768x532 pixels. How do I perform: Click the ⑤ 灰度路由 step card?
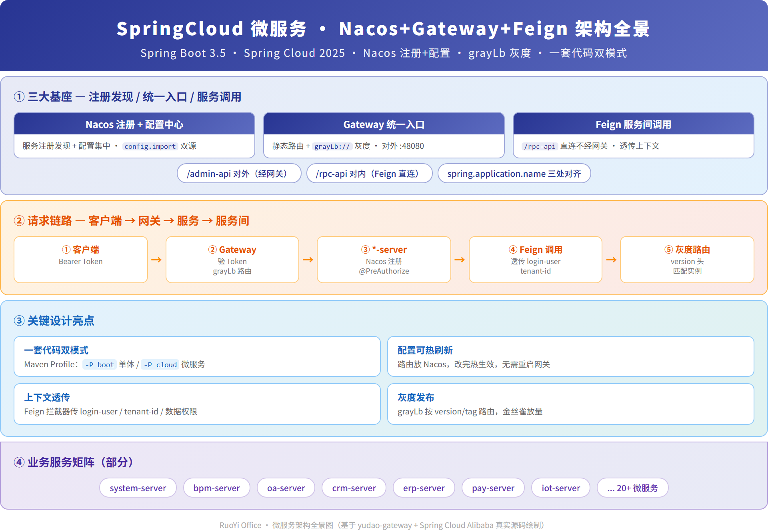click(x=687, y=260)
